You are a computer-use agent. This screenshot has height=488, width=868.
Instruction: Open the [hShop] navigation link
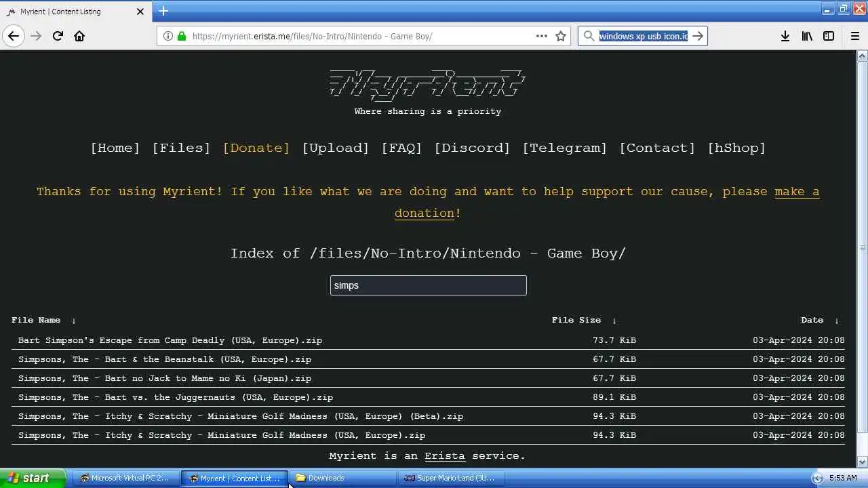coord(736,148)
